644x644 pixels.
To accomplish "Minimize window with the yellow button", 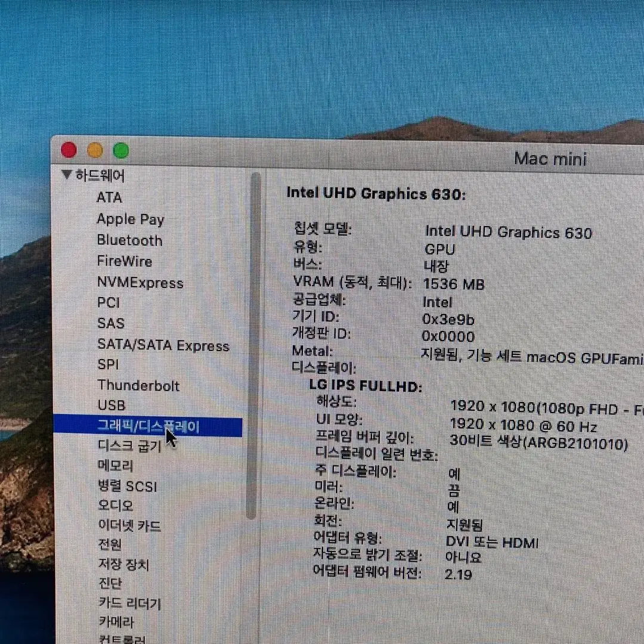I will [x=95, y=150].
